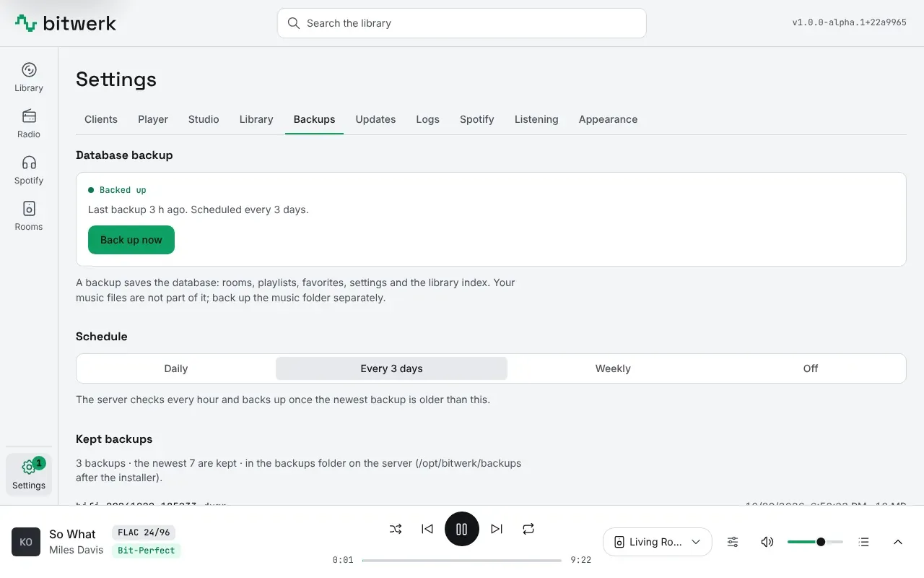Mute the volume speaker icon

click(x=767, y=542)
